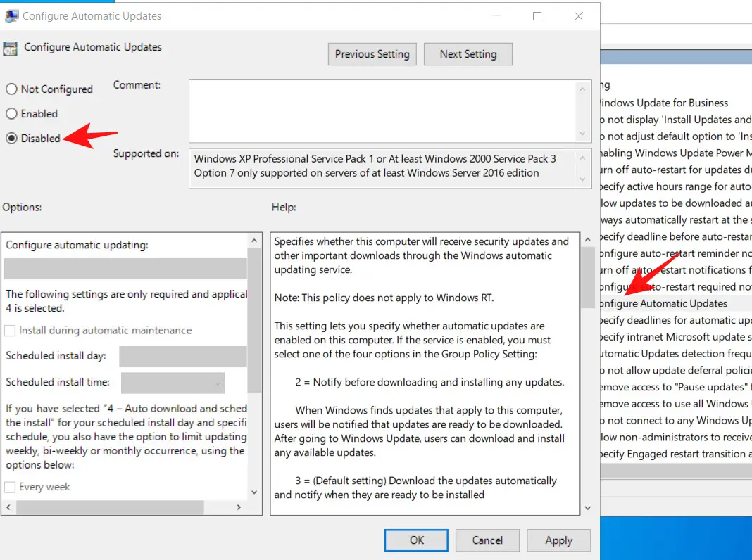
Task: Click Options pane scroll left arrow
Action: 8,507
